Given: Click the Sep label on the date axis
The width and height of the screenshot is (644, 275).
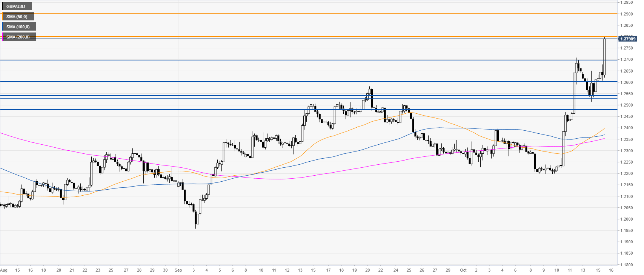Looking at the screenshot, I should tap(178, 270).
